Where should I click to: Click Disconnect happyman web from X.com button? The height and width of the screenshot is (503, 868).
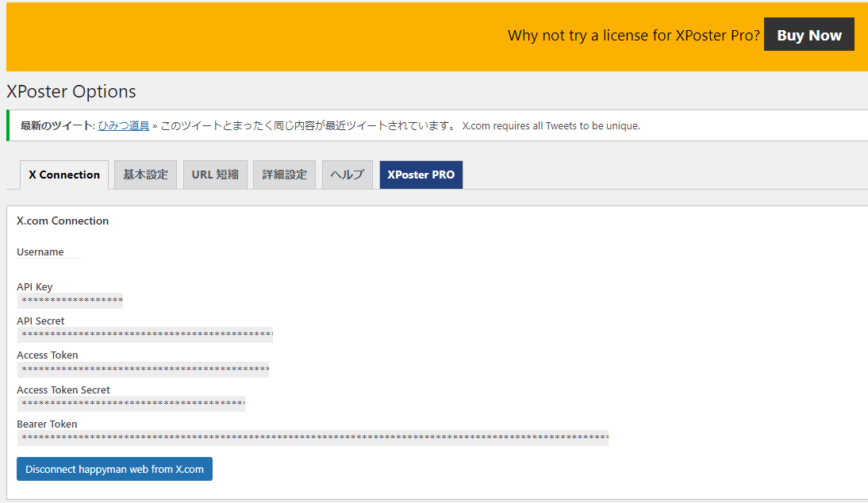(114, 469)
